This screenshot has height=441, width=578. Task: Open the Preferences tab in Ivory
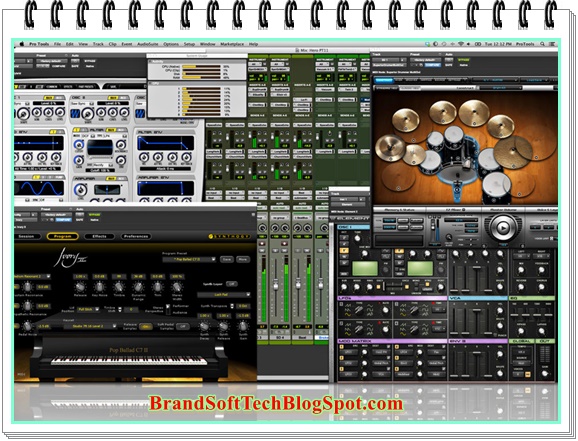tap(136, 236)
